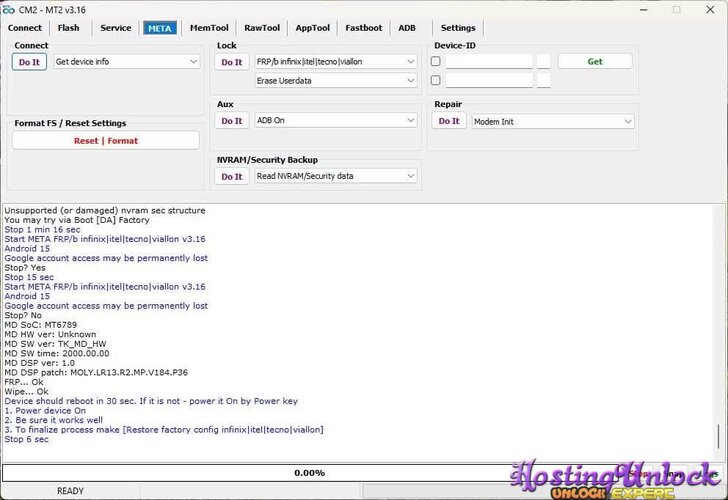
Task: Click the Reset | Format button
Action: (106, 140)
